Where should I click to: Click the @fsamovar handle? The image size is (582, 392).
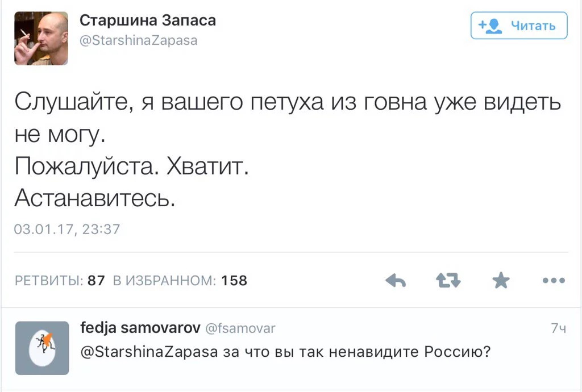pos(239,328)
